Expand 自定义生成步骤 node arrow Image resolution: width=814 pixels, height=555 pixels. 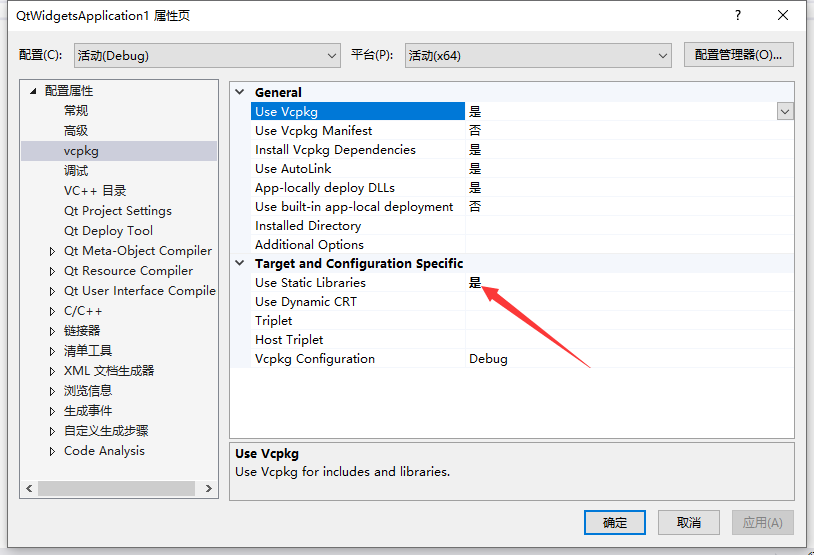pos(52,431)
